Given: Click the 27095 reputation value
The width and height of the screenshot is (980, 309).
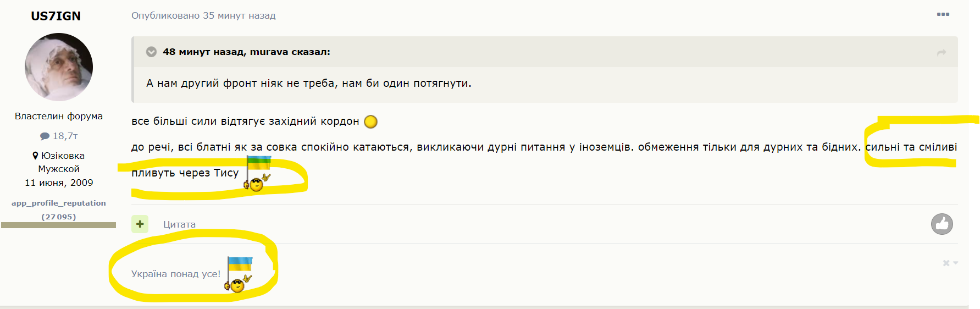Looking at the screenshot, I should (x=59, y=217).
